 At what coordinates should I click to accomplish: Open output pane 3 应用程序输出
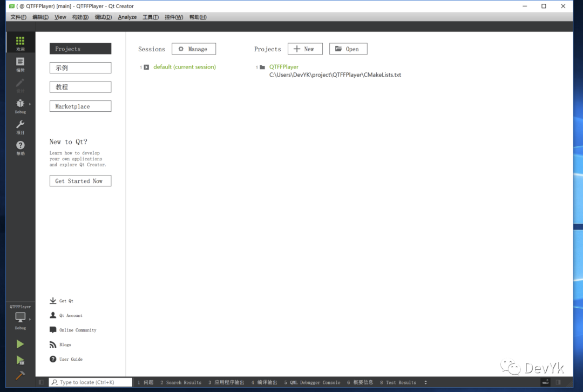coord(226,382)
